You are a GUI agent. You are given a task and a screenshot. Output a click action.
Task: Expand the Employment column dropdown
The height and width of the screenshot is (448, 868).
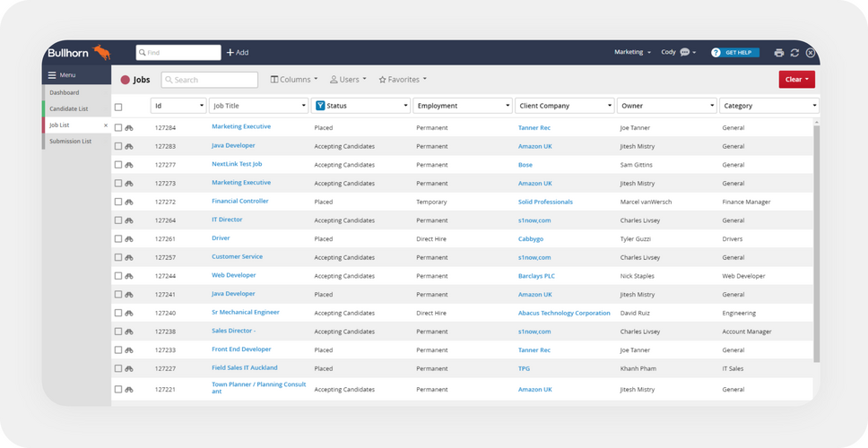pos(508,106)
